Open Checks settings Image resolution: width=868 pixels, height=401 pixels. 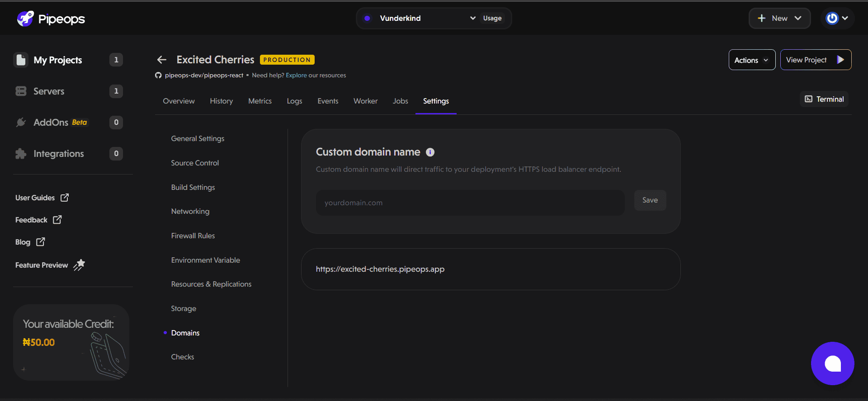click(x=183, y=357)
